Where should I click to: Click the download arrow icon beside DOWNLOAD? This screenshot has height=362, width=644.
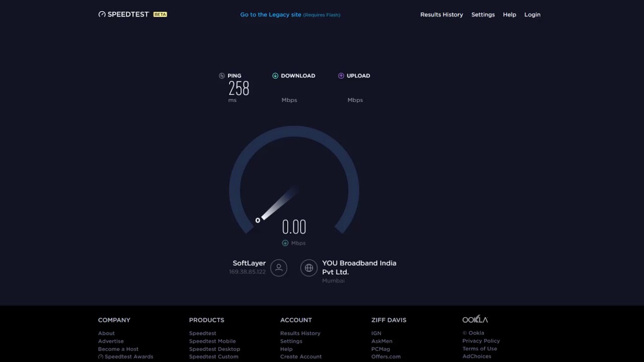pyautogui.click(x=275, y=75)
